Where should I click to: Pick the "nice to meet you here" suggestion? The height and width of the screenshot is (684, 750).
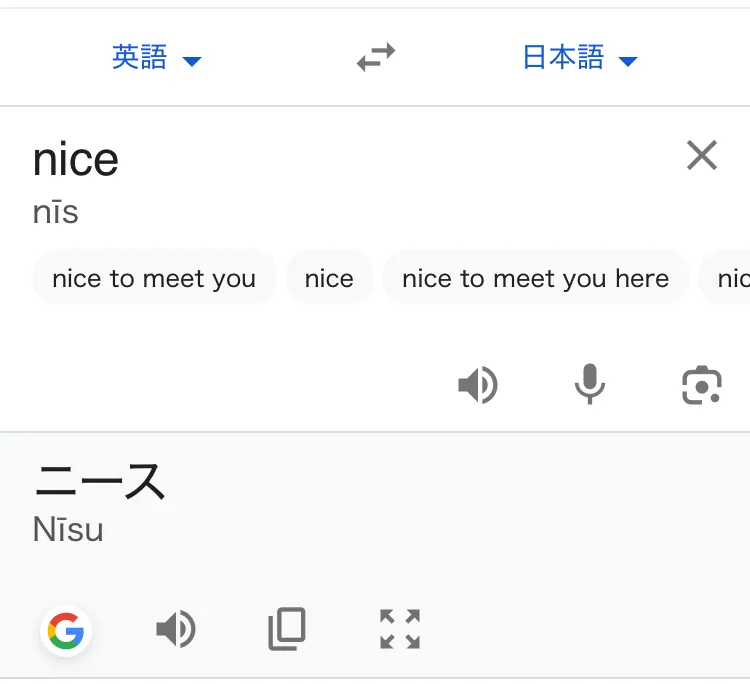pos(535,279)
